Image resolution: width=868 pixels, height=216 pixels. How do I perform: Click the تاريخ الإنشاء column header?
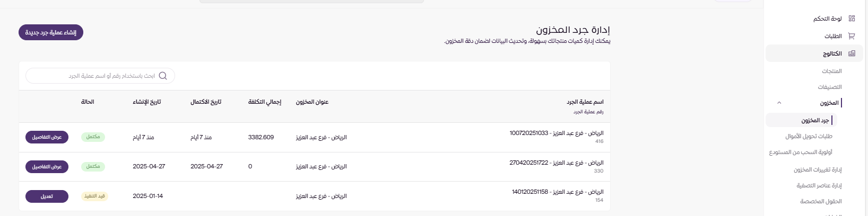point(146,102)
